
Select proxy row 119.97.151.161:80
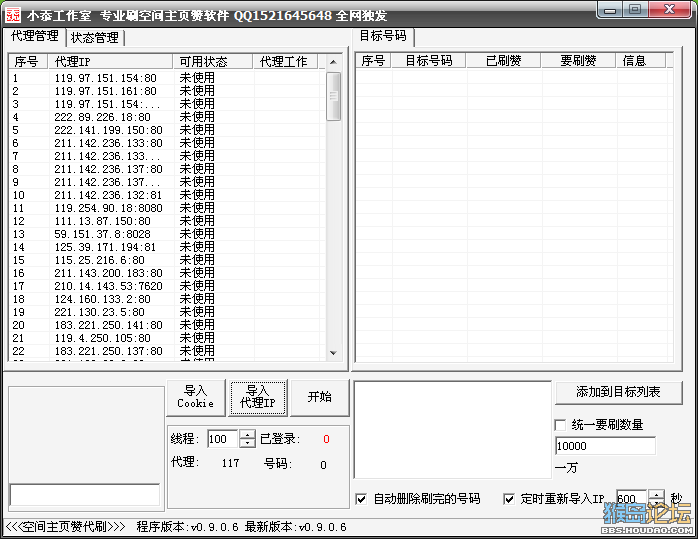pyautogui.click(x=167, y=91)
